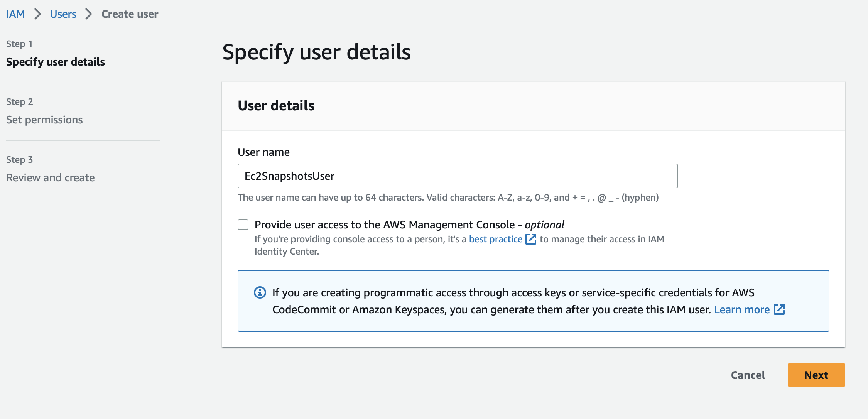Click the chevron between Users and Create user

point(89,14)
